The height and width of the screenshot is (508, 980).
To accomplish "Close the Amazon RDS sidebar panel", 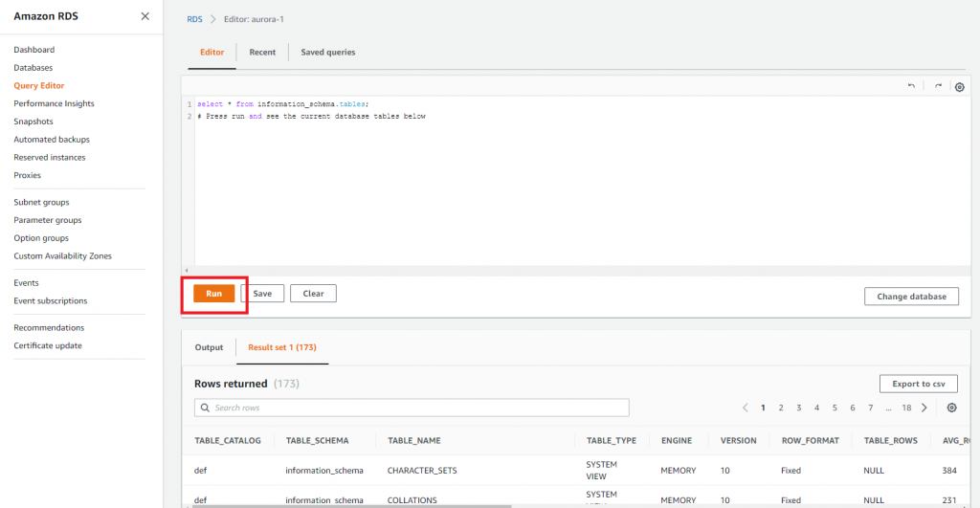I will point(145,16).
